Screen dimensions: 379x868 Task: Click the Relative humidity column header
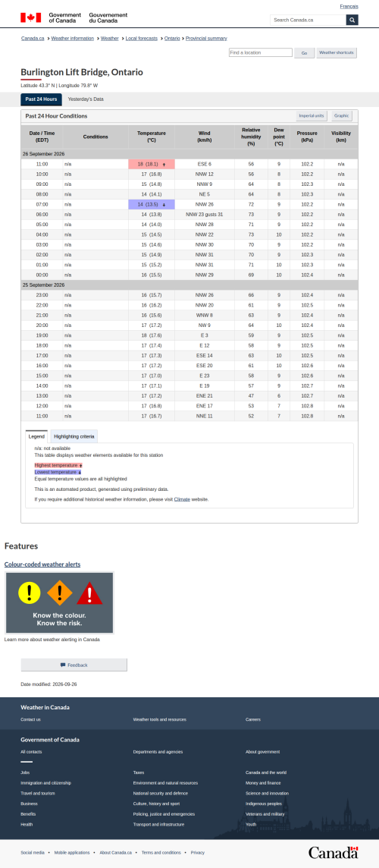251,137
